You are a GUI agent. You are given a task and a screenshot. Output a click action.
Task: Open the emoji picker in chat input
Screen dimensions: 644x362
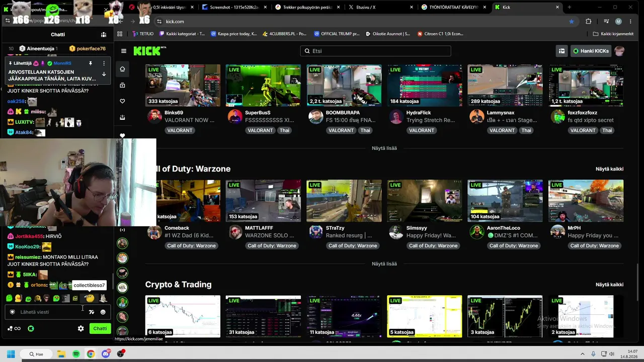(103, 312)
